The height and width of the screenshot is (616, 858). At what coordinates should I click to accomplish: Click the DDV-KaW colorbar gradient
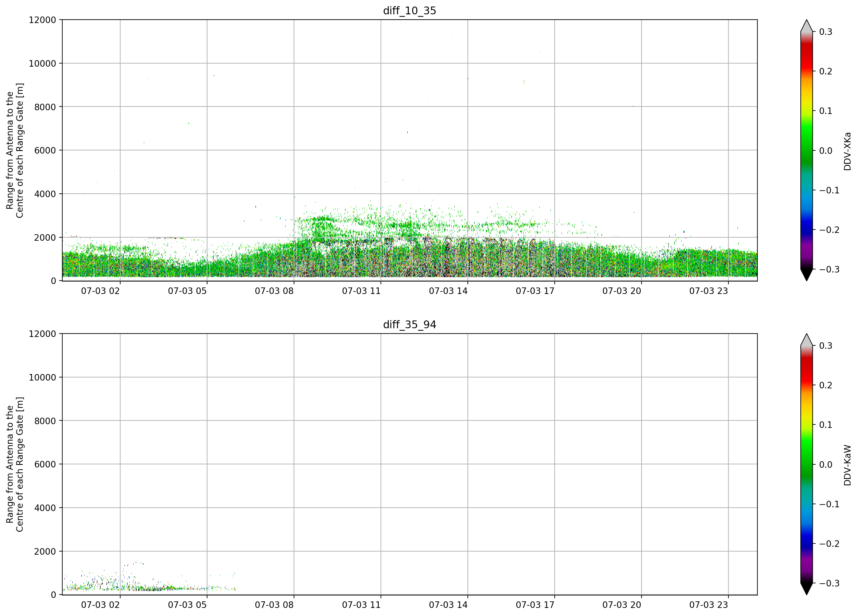pos(807,464)
